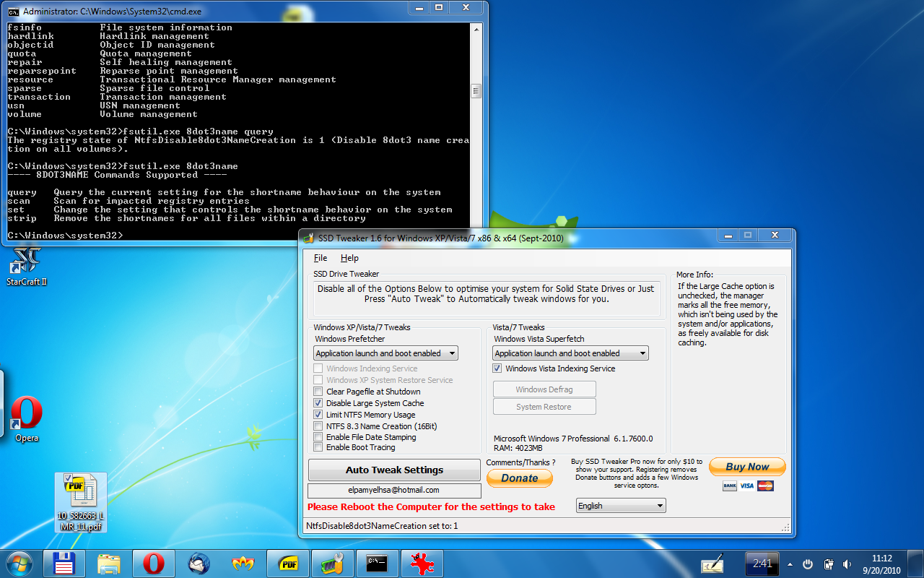Open the Command Prompt taskbar icon

pyautogui.click(x=378, y=564)
